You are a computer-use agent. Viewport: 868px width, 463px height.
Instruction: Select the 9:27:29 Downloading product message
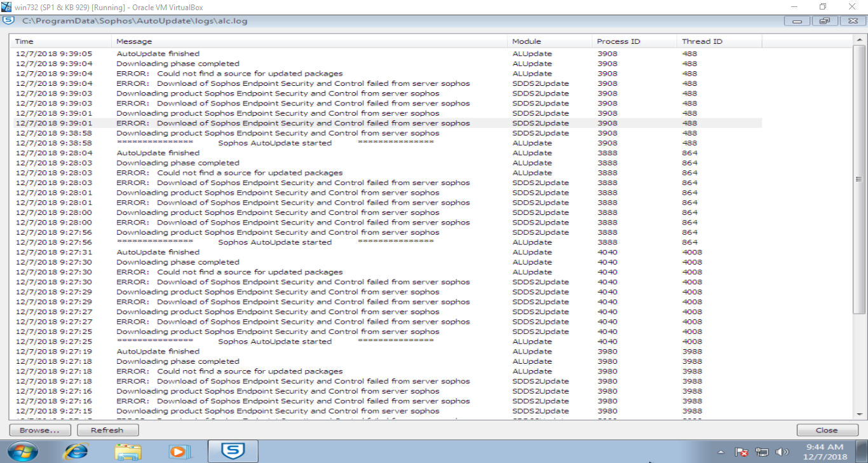coord(278,292)
